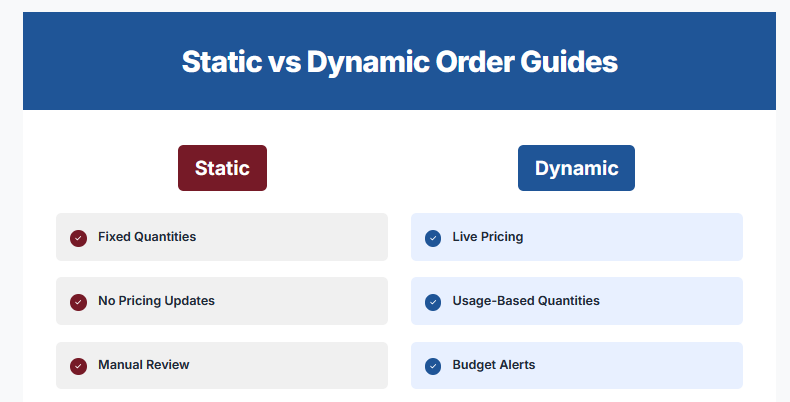The width and height of the screenshot is (790, 402).
Task: Select the blue checkmark next to Live Pricing
Action: [433, 238]
